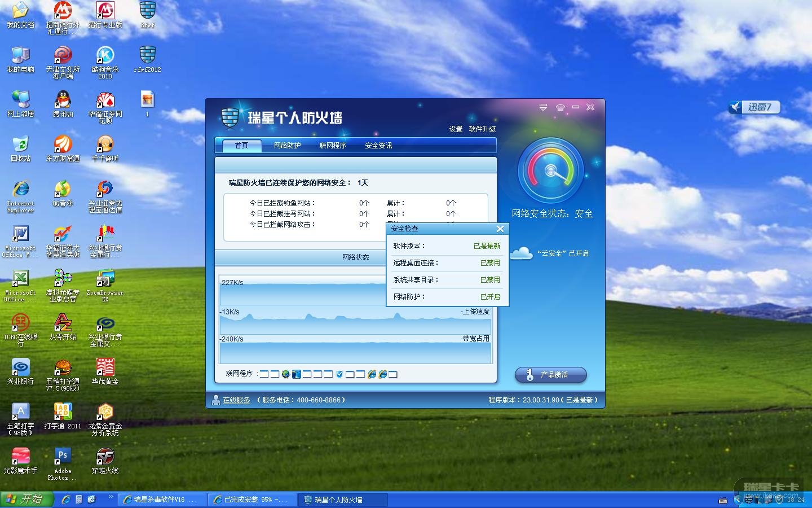Click the firewall title bar dropdown menu arrow
The width and height of the screenshot is (812, 508).
pyautogui.click(x=543, y=107)
